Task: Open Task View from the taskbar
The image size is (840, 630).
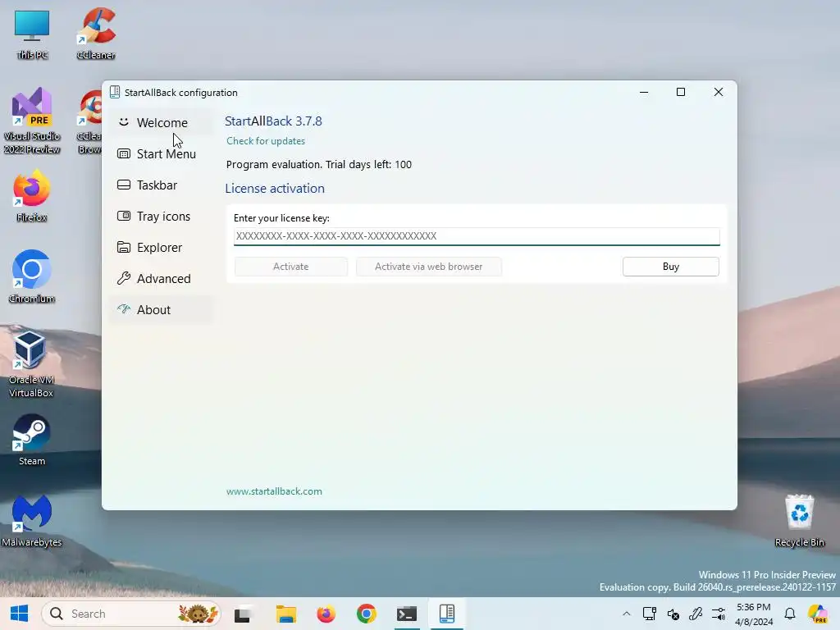Action: click(243, 614)
